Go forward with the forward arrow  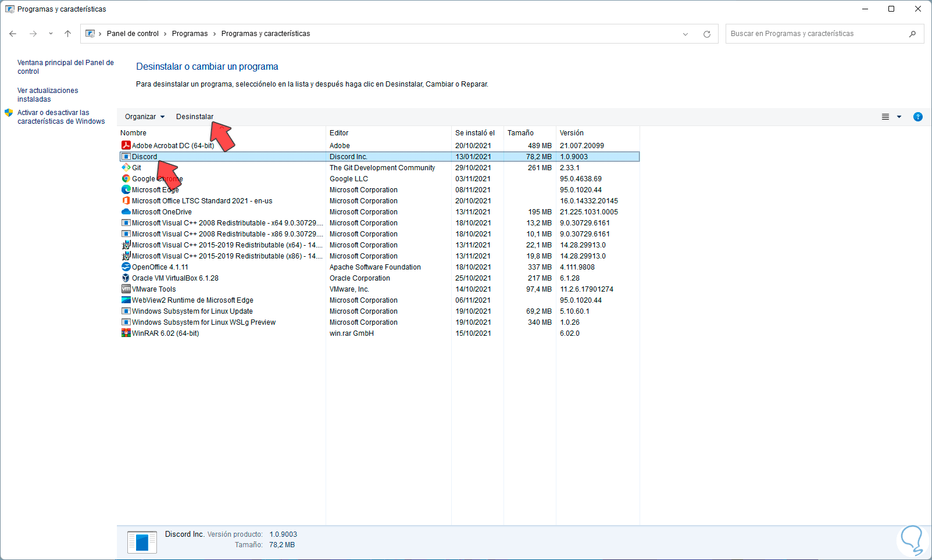[33, 34]
